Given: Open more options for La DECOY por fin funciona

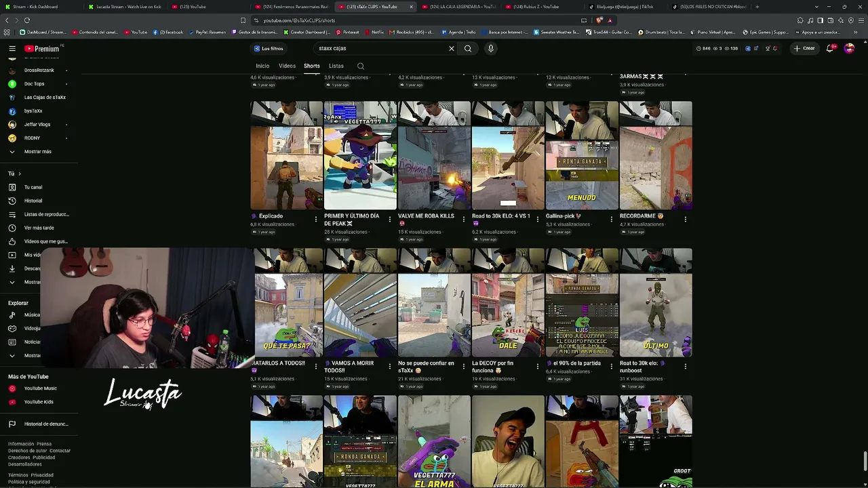Looking at the screenshot, I should tap(538, 366).
